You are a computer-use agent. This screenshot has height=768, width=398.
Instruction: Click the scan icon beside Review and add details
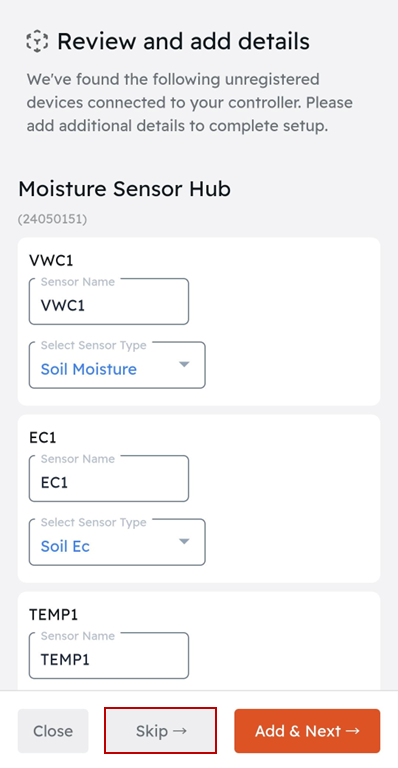coord(38,41)
